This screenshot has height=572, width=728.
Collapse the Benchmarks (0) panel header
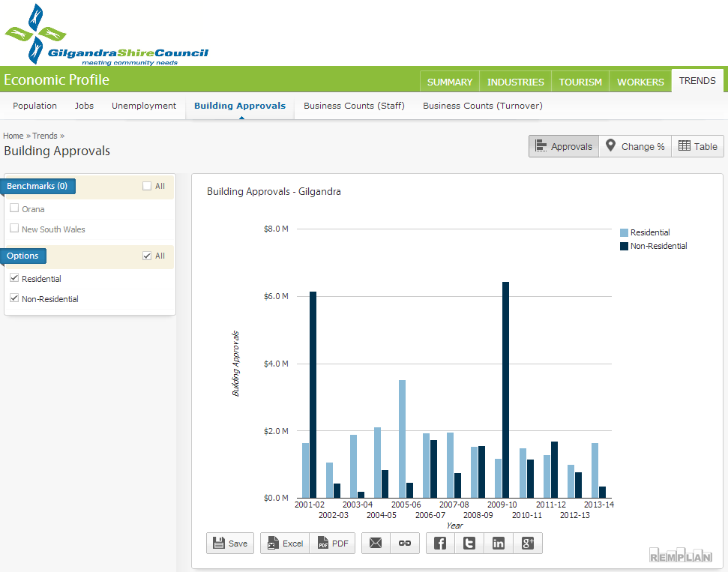[37, 186]
